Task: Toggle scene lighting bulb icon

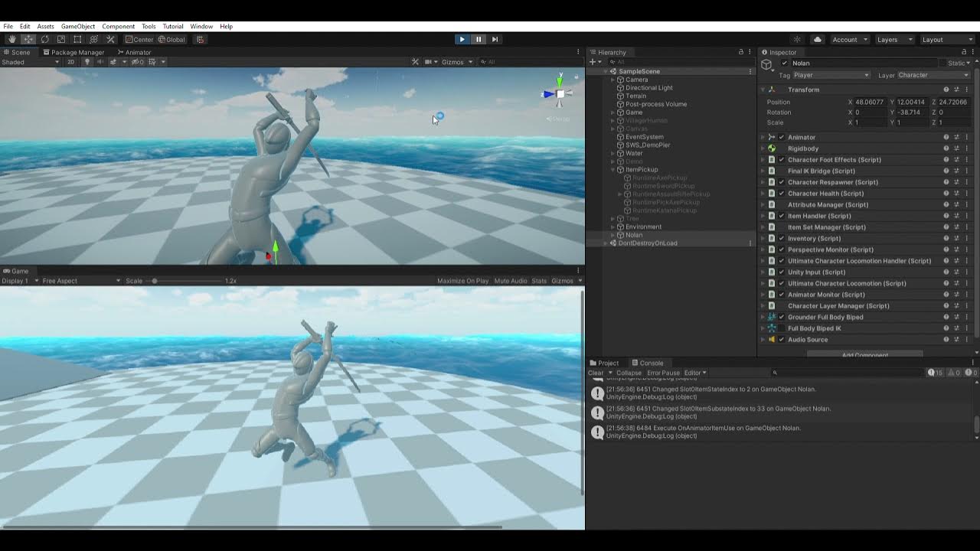Action: click(87, 62)
